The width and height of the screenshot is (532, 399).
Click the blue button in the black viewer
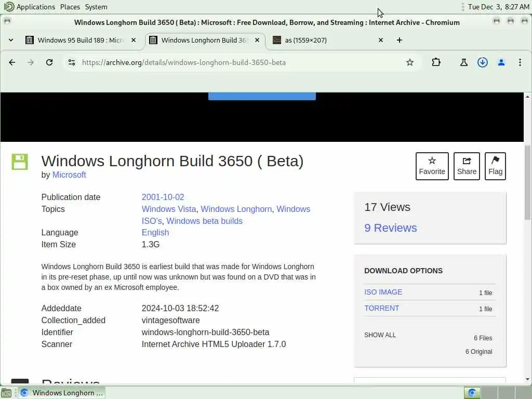pos(262,96)
